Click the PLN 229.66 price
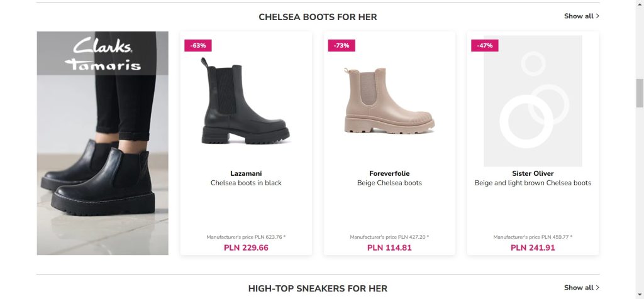Image resolution: width=644 pixels, height=299 pixels. tap(246, 247)
